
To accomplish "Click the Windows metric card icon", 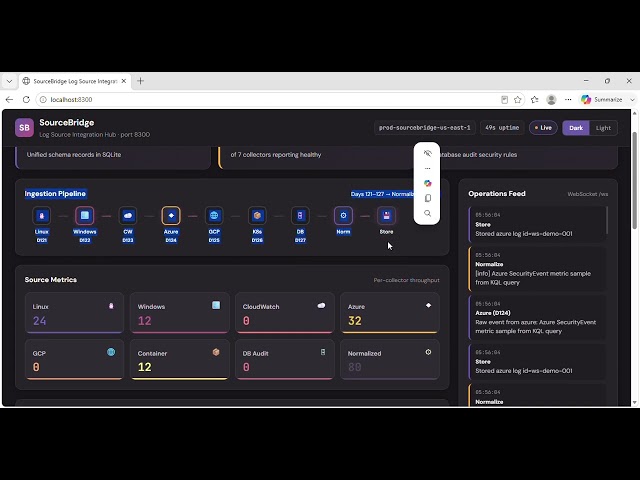I will click(216, 305).
